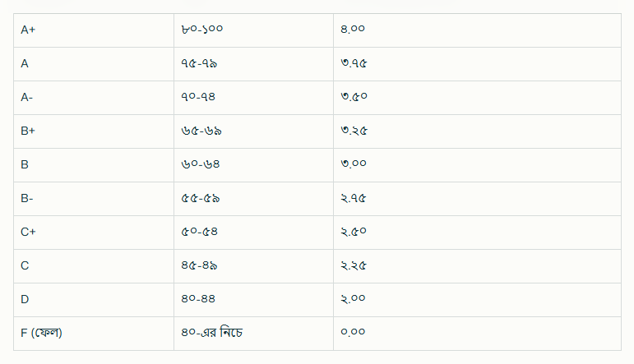The image size is (634, 364).
Task: Click the ৭৫-৭৯ marks range cell
Action: coord(199,63)
